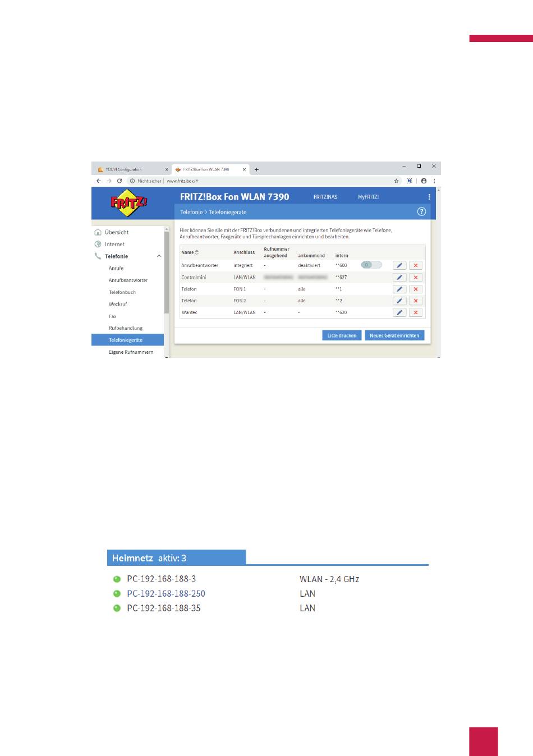This screenshot has height=756, width=533.
Task: Go forward in the browser
Action: tap(109, 181)
